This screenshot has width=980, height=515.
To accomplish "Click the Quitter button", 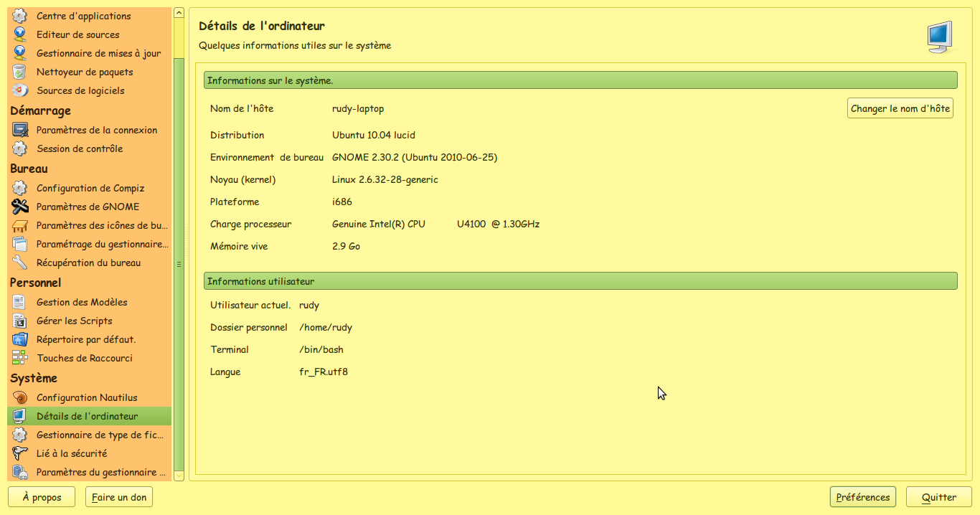I will pyautogui.click(x=939, y=497).
